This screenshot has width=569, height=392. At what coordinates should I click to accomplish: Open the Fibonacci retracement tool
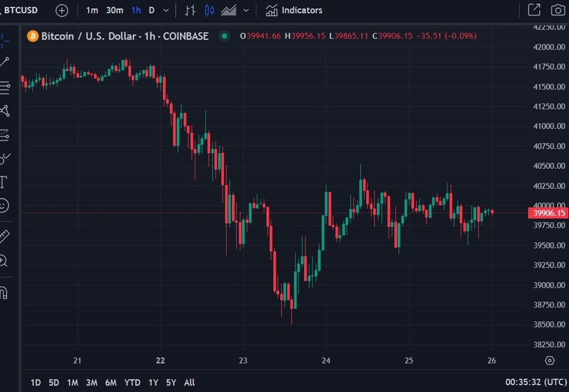tap(4, 87)
